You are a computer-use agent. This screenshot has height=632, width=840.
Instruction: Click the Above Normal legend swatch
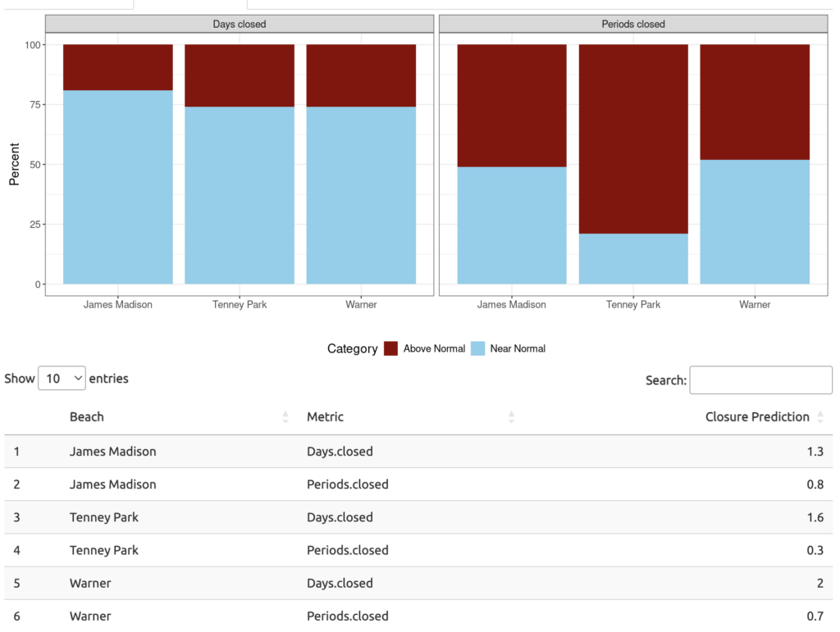[x=391, y=348]
